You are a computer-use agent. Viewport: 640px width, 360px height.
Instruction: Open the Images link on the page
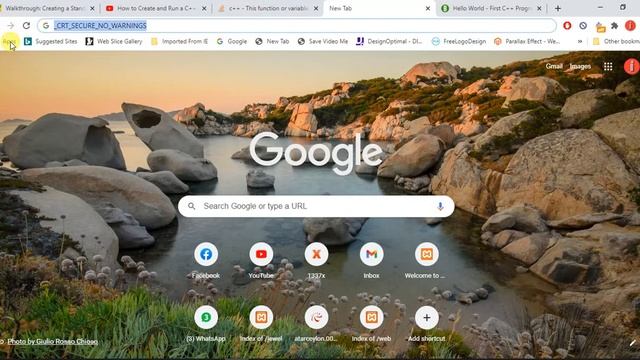pos(580,66)
